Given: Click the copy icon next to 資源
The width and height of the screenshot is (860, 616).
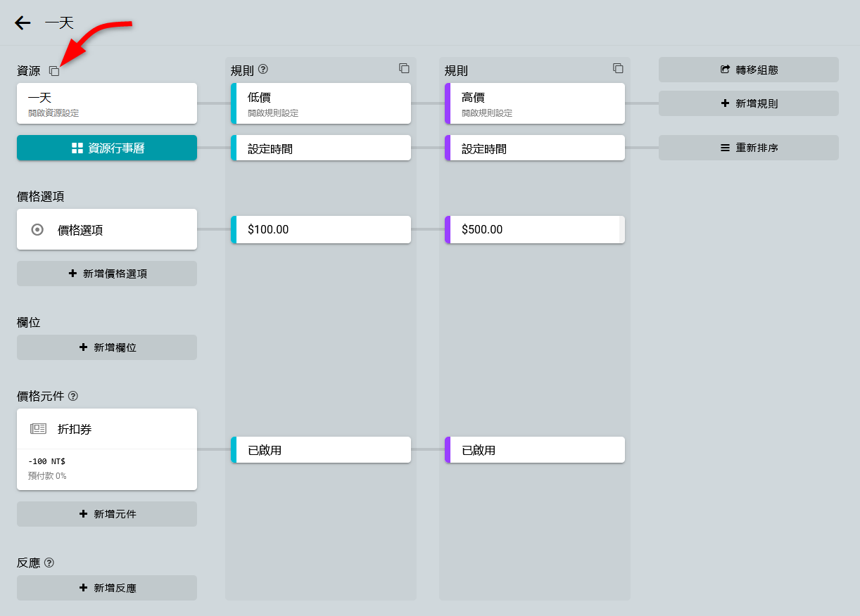Looking at the screenshot, I should (x=54, y=71).
